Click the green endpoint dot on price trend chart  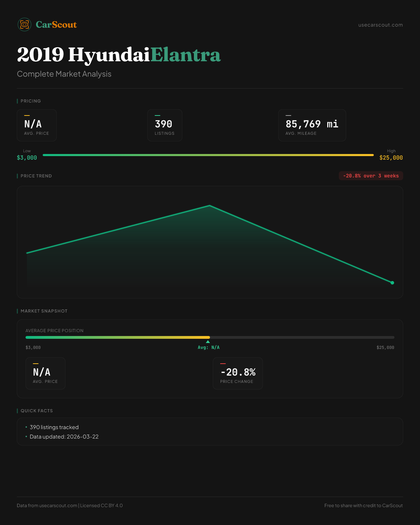pyautogui.click(x=392, y=283)
